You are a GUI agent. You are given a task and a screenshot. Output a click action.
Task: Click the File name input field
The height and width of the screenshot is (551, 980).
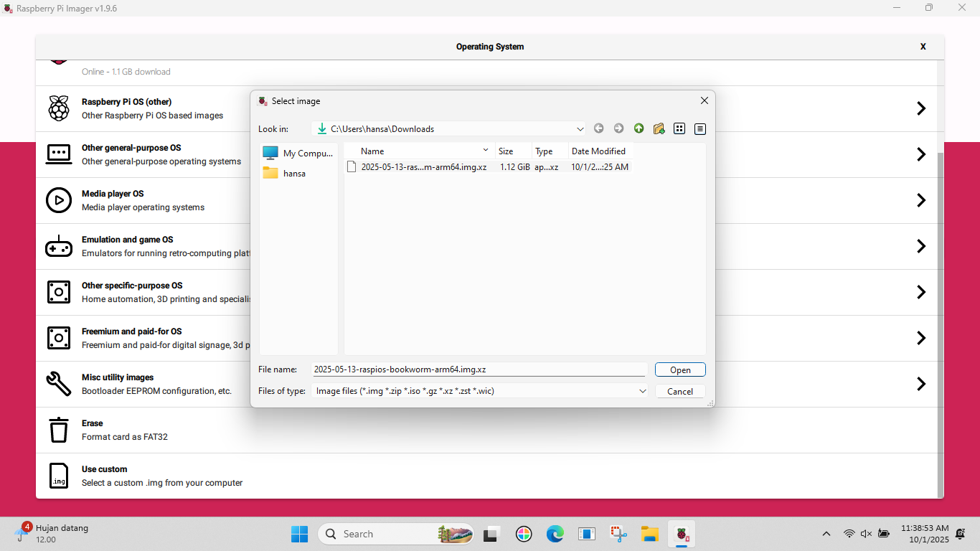[x=479, y=369]
